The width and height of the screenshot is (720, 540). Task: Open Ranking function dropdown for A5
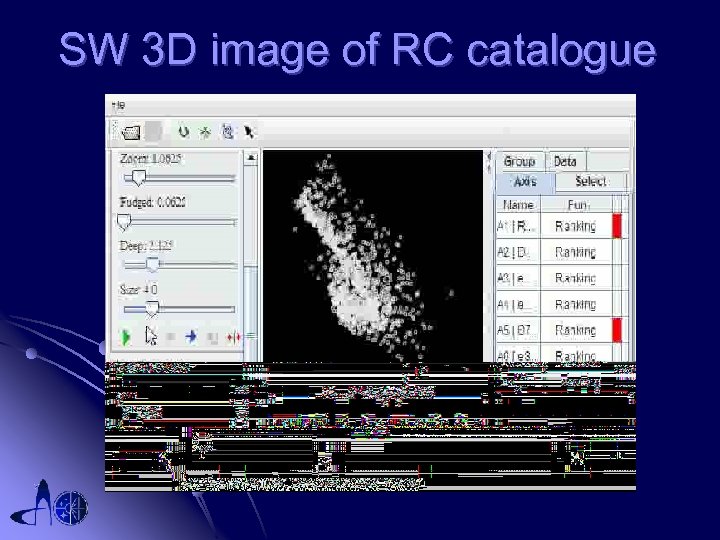click(576, 330)
